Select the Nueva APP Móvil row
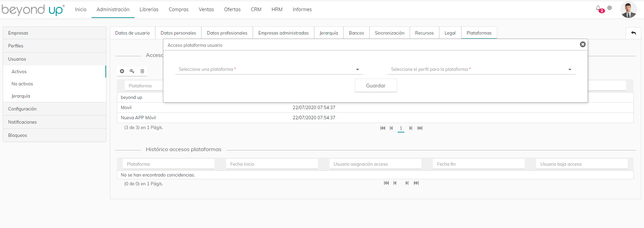The image size is (644, 228). point(138,118)
